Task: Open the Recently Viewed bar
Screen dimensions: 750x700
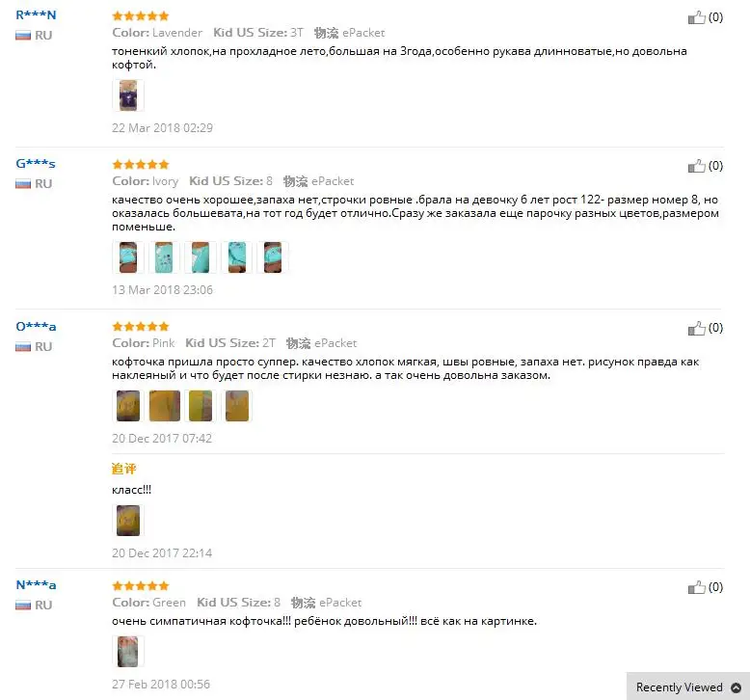Action: [x=688, y=687]
